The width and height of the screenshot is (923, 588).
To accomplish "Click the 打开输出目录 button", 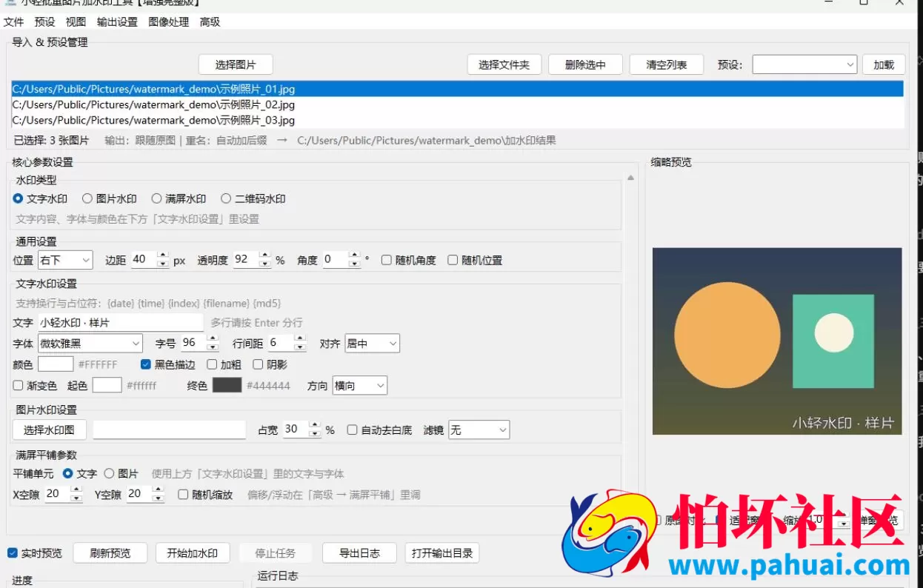I will [x=442, y=553].
